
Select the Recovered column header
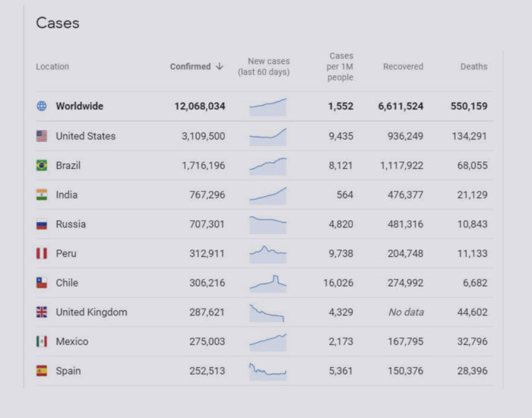[403, 67]
